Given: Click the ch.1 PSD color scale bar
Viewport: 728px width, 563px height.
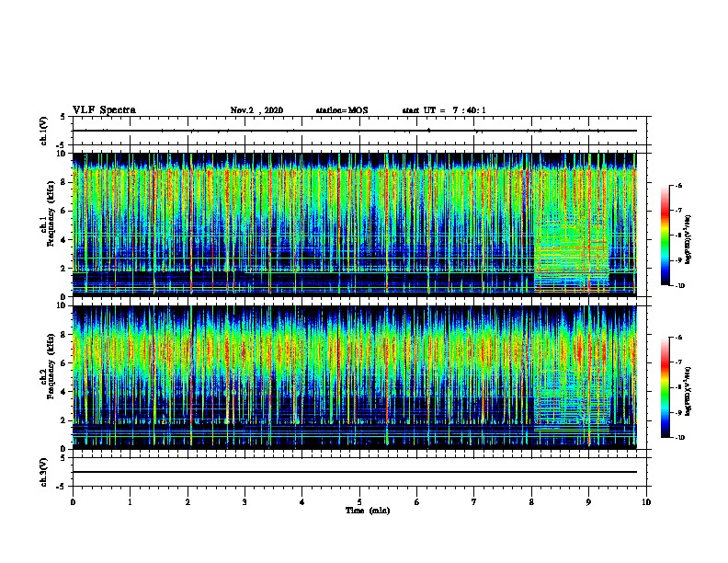Looking at the screenshot, I should (665, 236).
